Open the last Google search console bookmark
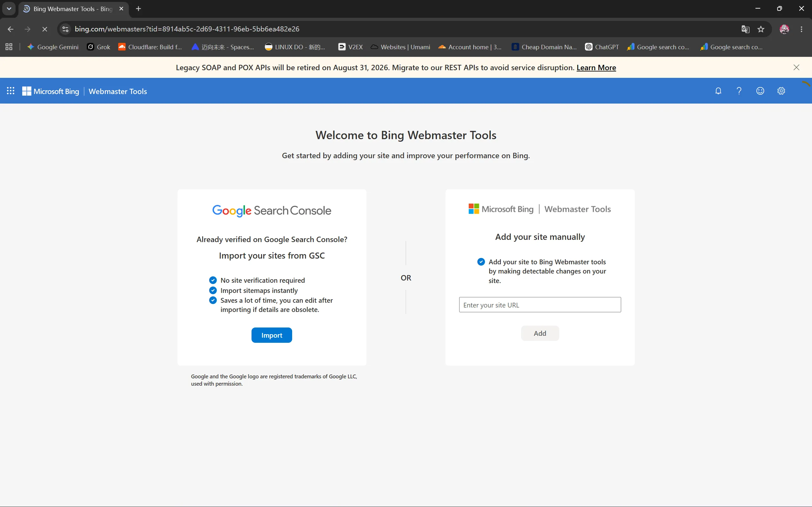The image size is (812, 507). tap(732, 47)
